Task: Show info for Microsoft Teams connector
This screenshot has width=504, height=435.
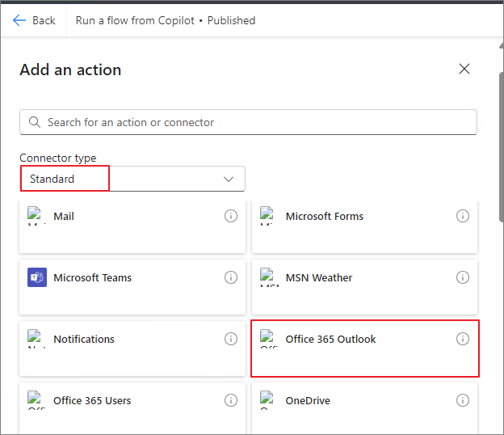Action: (231, 277)
